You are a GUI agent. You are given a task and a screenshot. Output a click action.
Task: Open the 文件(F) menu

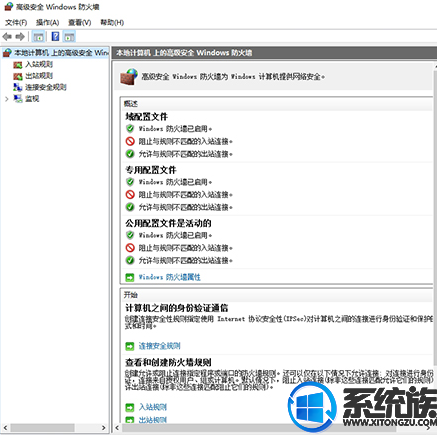(x=16, y=23)
